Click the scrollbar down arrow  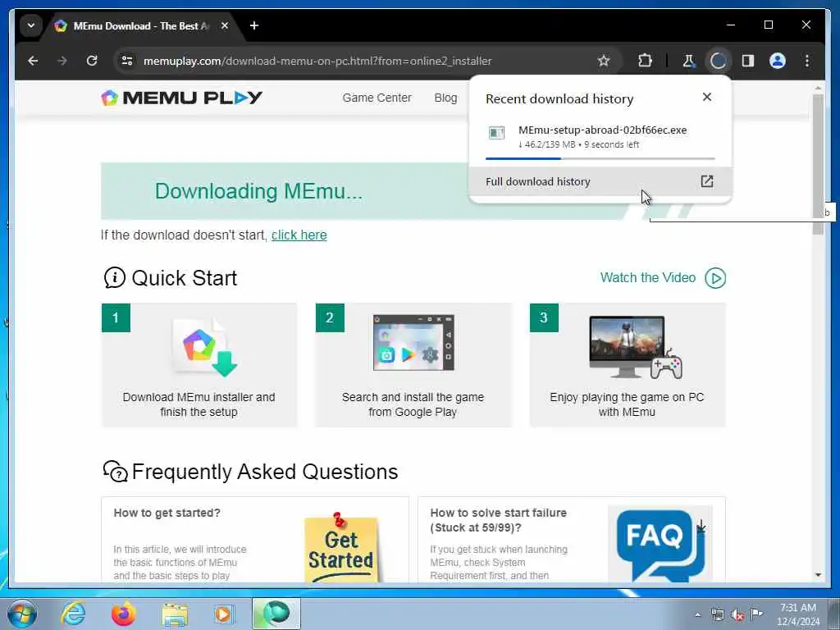(x=818, y=575)
